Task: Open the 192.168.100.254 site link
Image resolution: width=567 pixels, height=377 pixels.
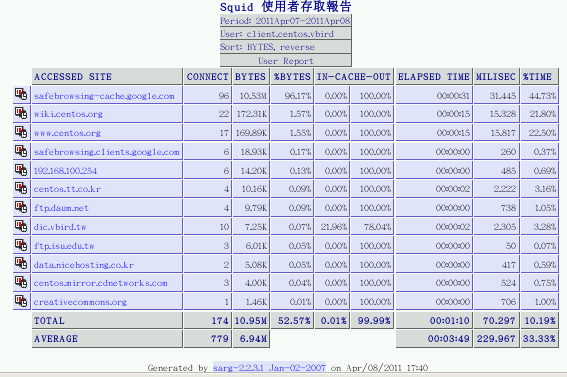Action: click(x=65, y=171)
